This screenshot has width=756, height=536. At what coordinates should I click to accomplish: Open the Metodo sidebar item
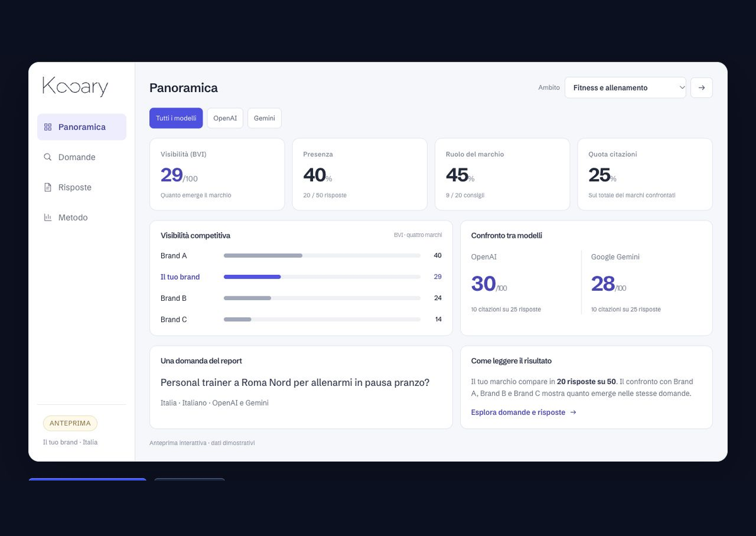(x=82, y=218)
